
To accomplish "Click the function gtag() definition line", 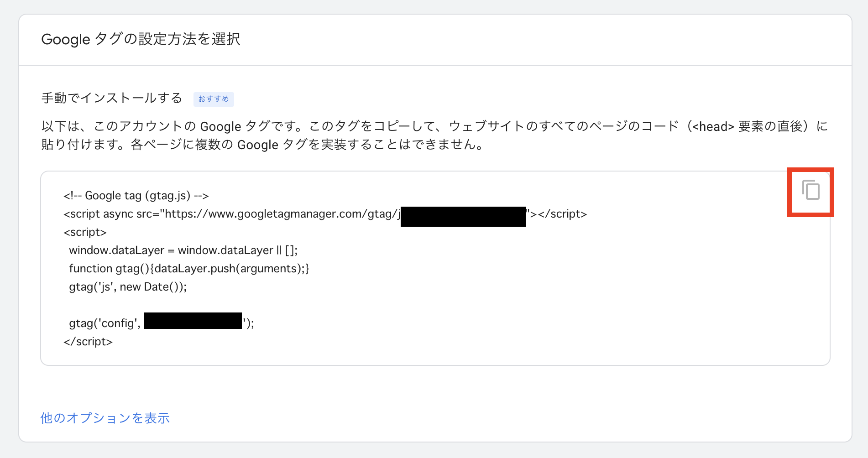I will click(189, 269).
